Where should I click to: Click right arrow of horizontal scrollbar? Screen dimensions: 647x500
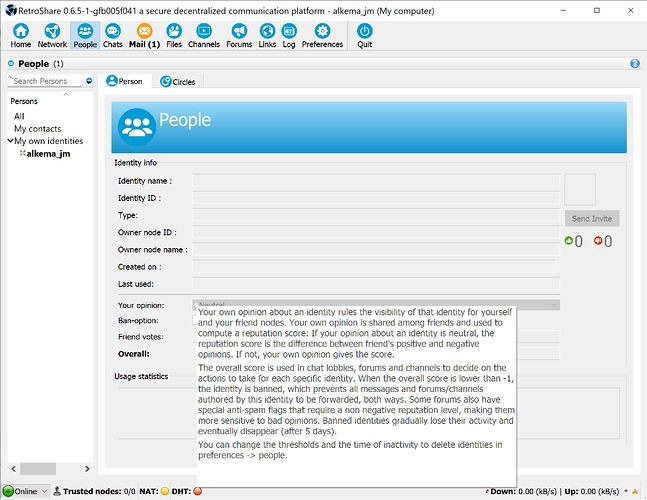(87, 469)
